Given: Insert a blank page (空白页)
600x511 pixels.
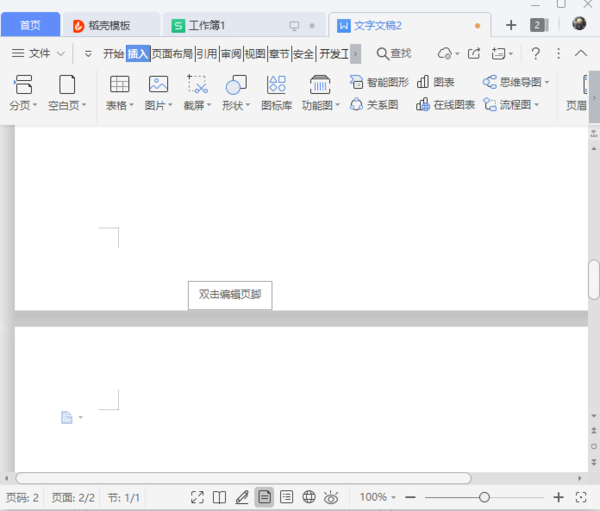Looking at the screenshot, I should click(67, 93).
